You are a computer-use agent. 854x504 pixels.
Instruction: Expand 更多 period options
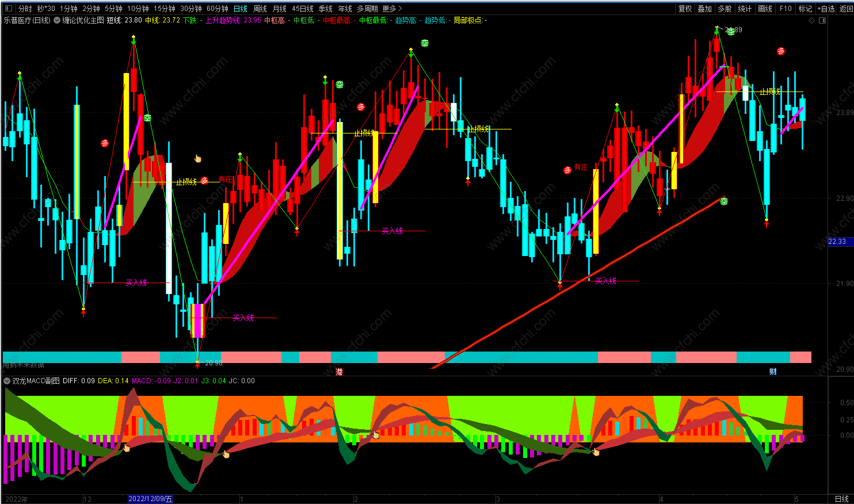[392, 9]
